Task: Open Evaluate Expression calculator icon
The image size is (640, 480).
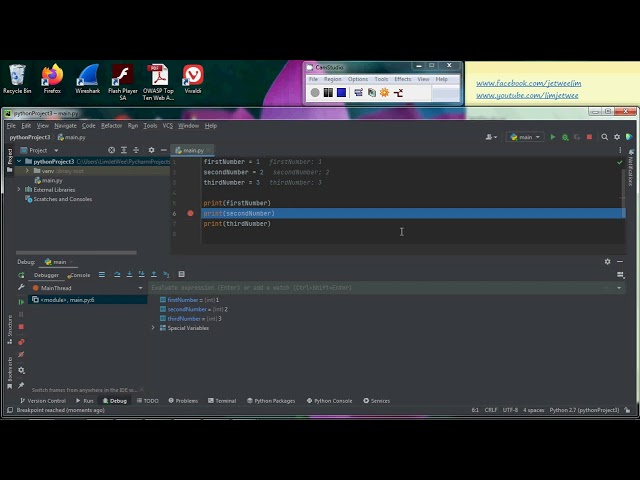Action: (182, 275)
